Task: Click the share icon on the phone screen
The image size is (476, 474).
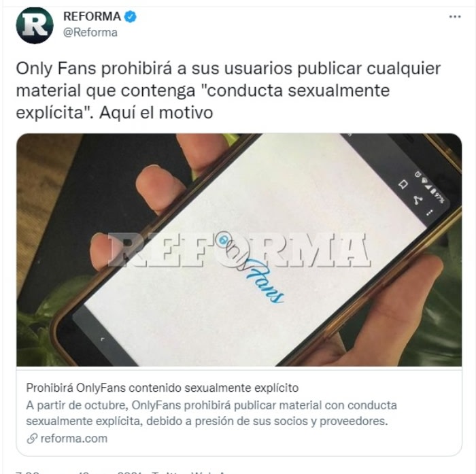Action: (417, 199)
